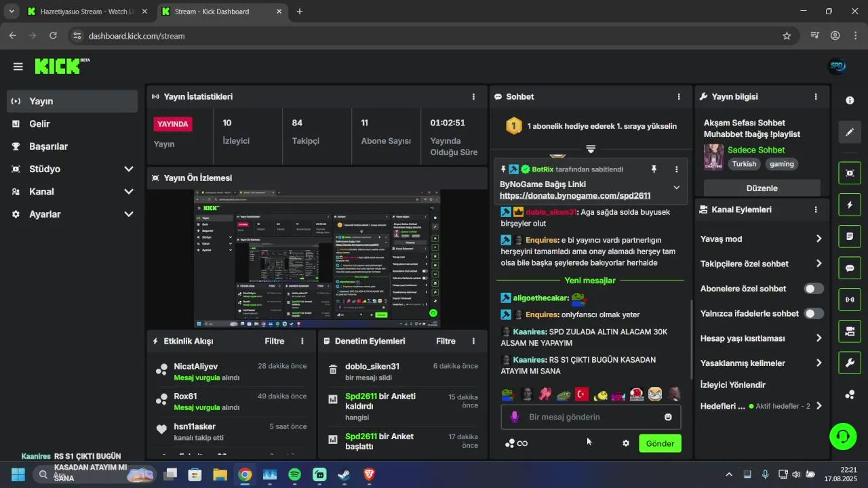868x488 pixels.
Task: Click the chat panel scrollbar
Action: (691, 339)
